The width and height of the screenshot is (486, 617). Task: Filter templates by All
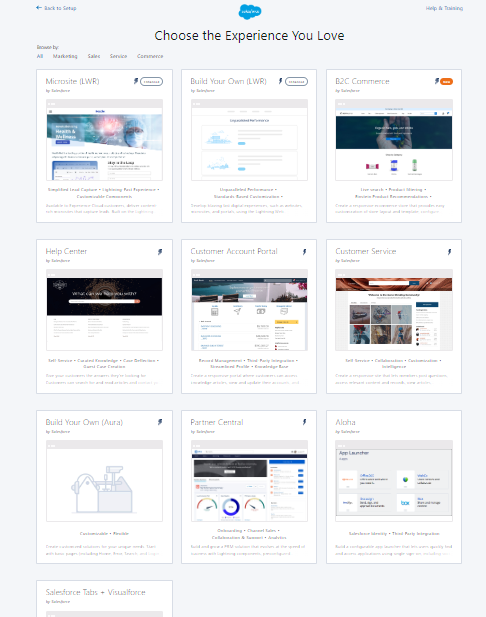click(40, 56)
